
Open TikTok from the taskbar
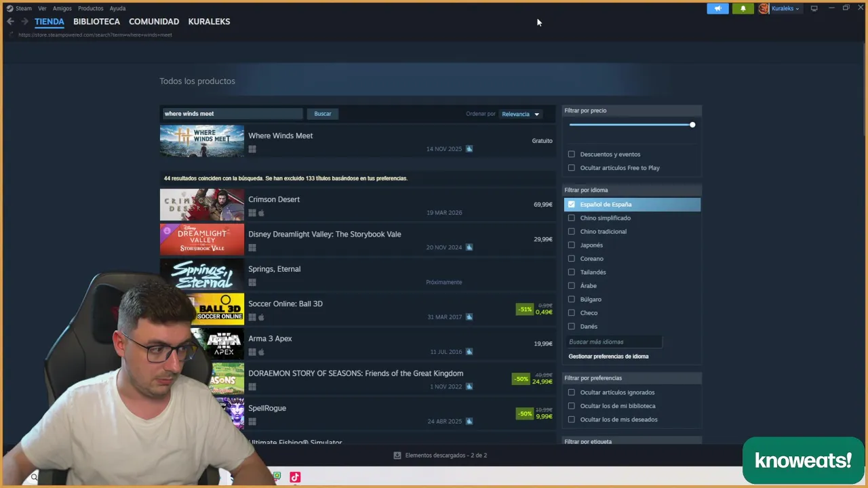295,477
